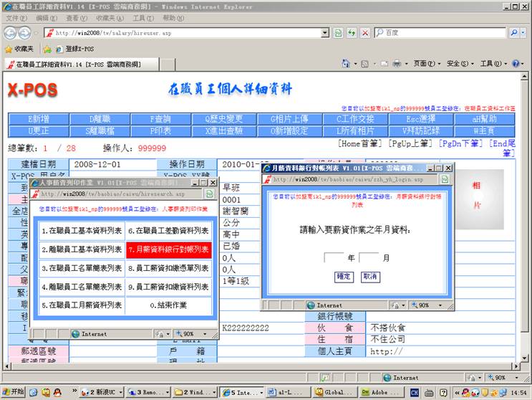Click the red Stop loading icon
532x400 pixels.
[365, 33]
